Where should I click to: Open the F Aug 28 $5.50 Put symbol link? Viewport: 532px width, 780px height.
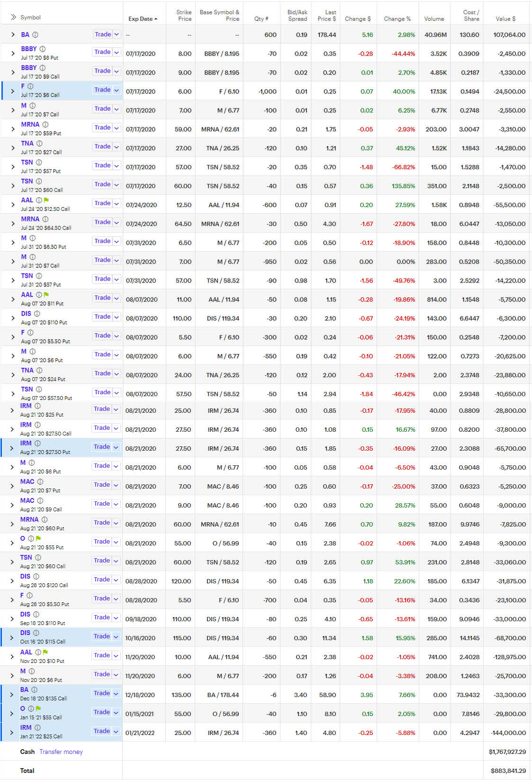[x=22, y=595]
